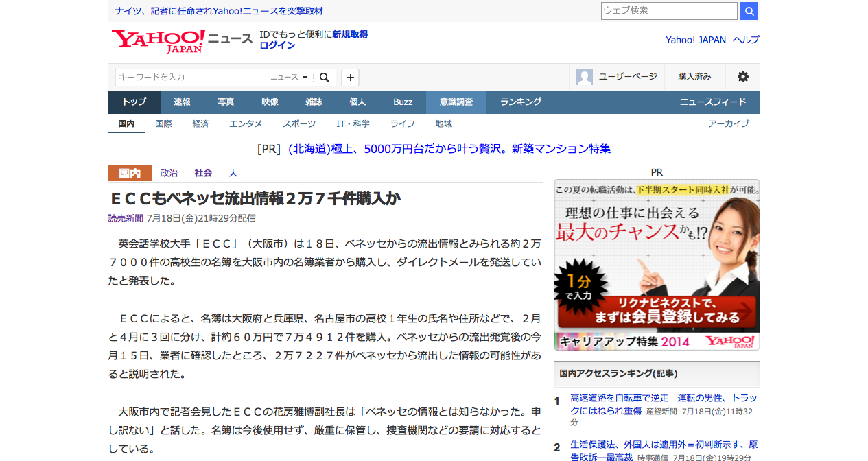This screenshot has width=868, height=461.
Task: Switch to the 映像 tab
Action: tap(270, 102)
